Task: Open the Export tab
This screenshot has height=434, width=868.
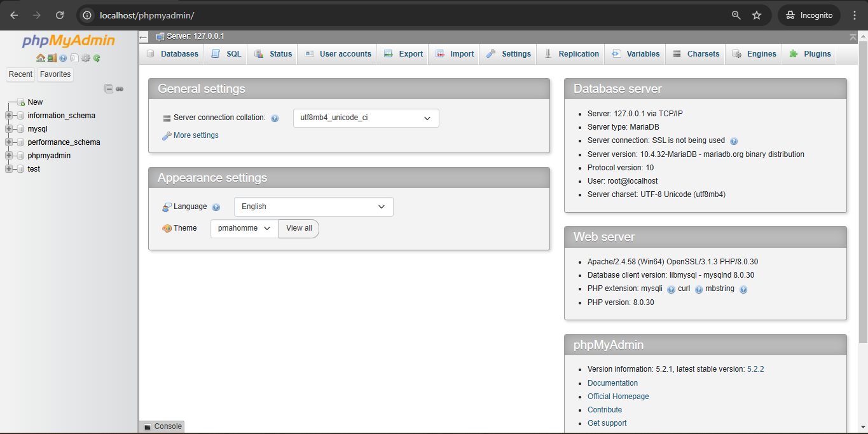Action: click(403, 54)
